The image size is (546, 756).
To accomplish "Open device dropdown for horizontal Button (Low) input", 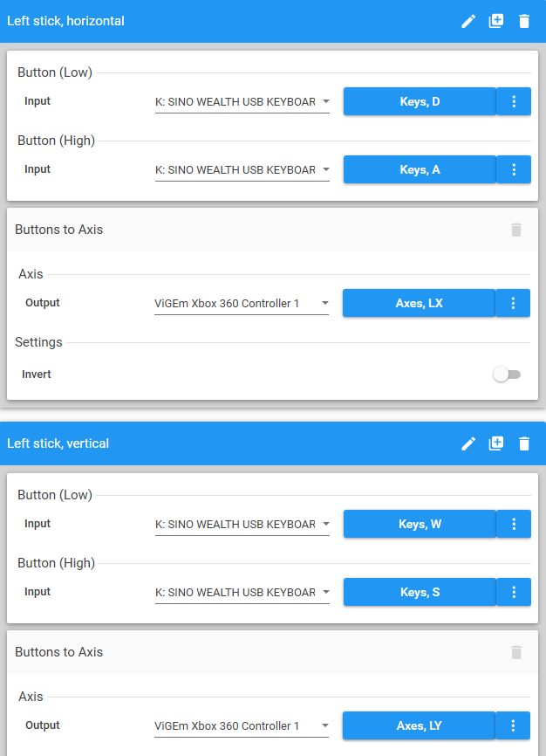I will point(242,102).
